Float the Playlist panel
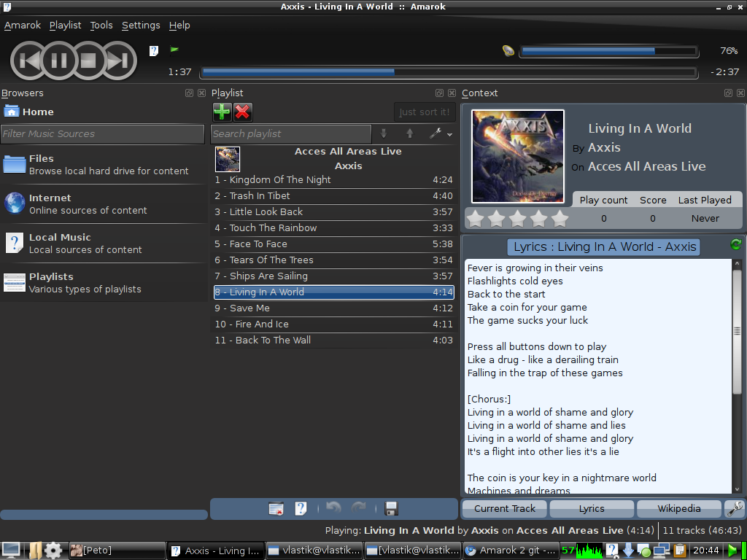747x560 pixels. click(x=439, y=93)
